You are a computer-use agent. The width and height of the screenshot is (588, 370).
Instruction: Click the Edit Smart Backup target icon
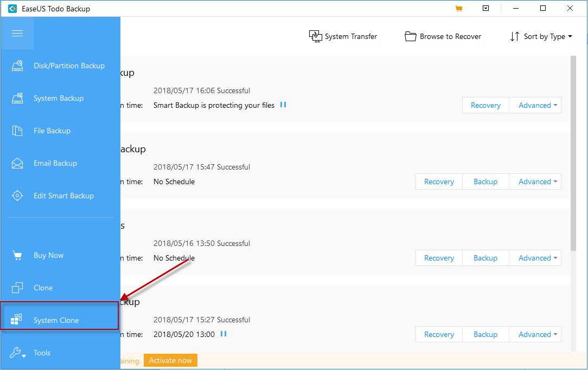17,196
